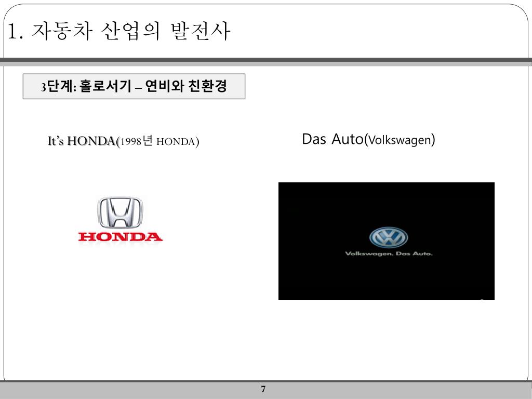Select the gray footer bar
This screenshot has width=532, height=399.
pyautogui.click(x=266, y=390)
